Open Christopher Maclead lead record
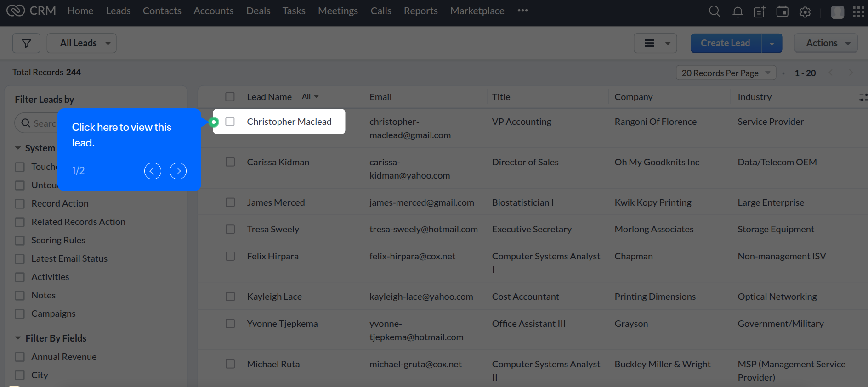 click(289, 122)
